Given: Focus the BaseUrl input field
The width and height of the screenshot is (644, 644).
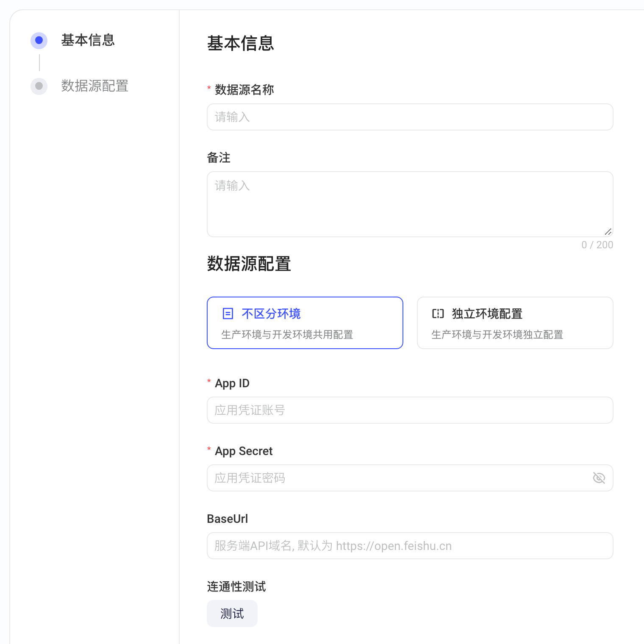Looking at the screenshot, I should 410,546.
